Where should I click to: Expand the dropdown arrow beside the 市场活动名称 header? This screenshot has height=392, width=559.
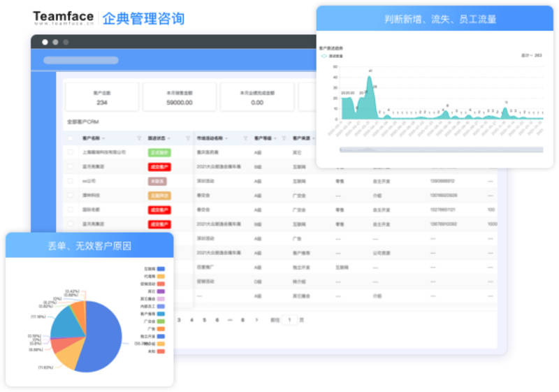(226, 138)
